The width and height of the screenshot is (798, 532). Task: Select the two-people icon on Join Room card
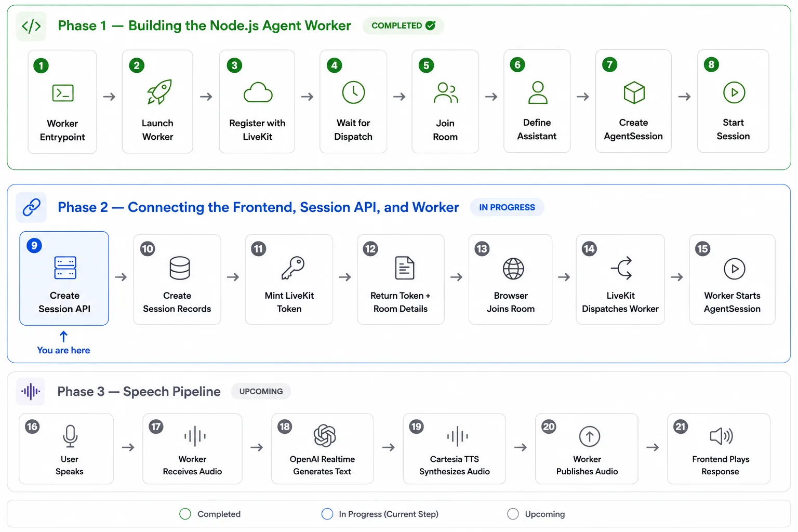click(446, 92)
